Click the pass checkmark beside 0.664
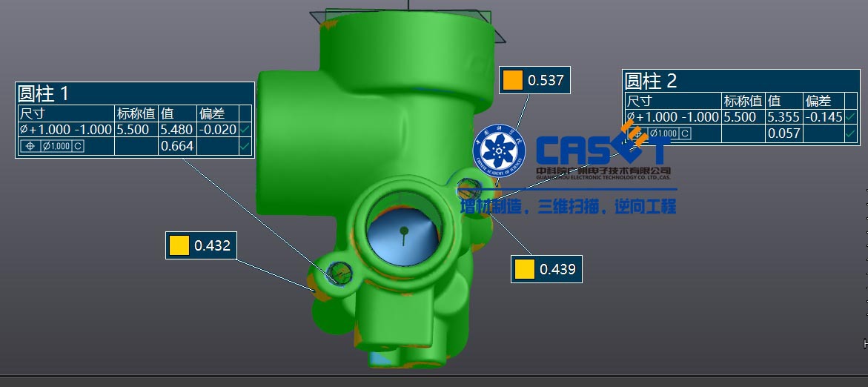The width and height of the screenshot is (868, 387). click(245, 146)
